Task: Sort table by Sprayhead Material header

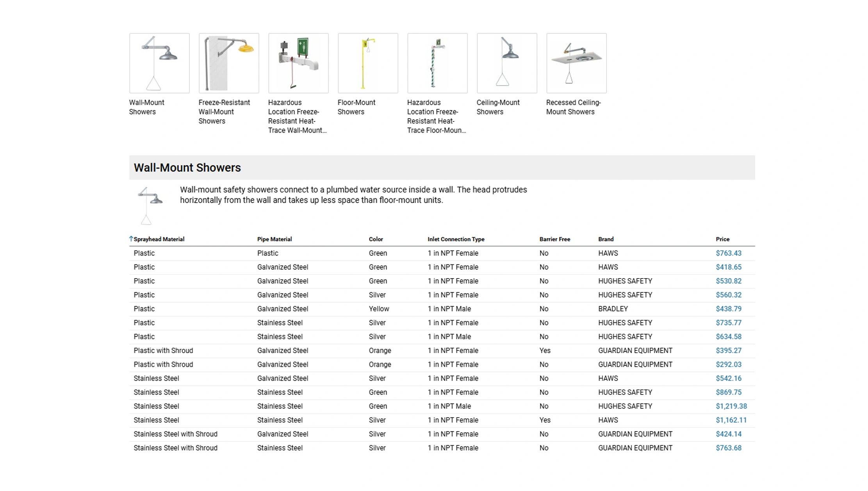Action: click(x=159, y=239)
